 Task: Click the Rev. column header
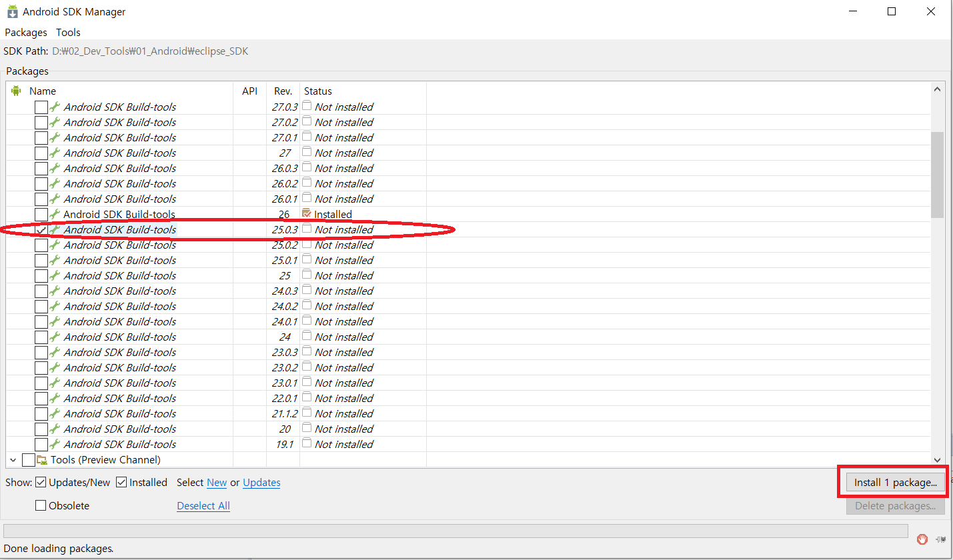coord(283,91)
